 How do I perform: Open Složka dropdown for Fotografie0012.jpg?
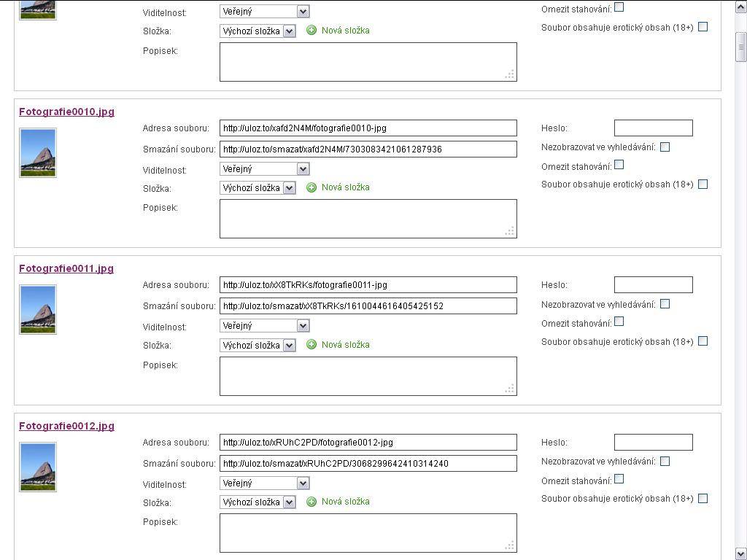[x=258, y=502]
